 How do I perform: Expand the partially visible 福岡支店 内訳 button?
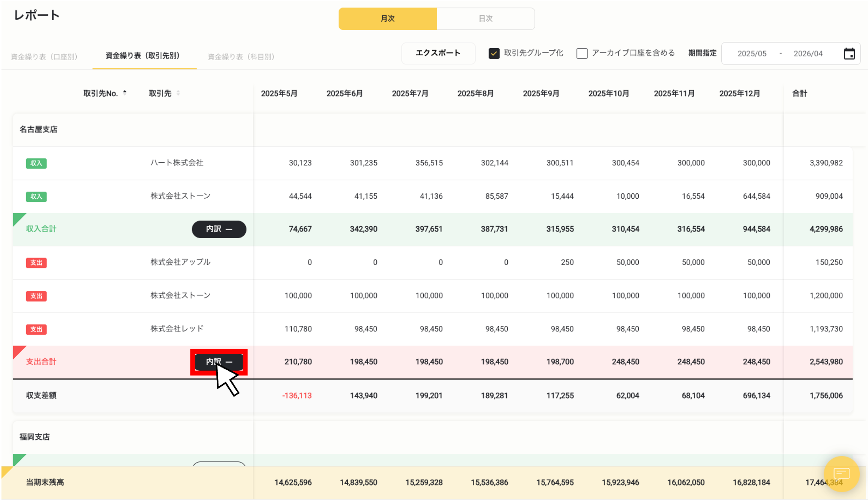[219, 464]
